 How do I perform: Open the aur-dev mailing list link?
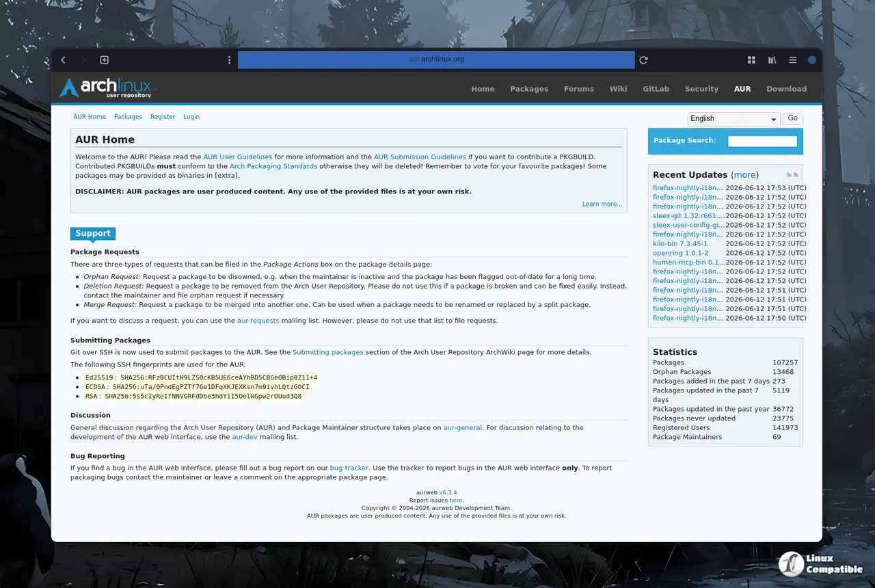245,437
